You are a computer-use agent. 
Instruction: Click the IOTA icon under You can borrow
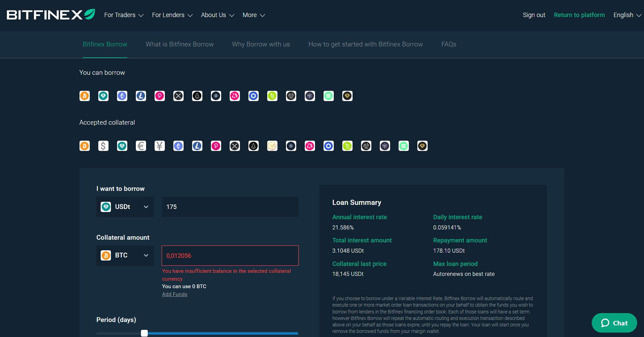coord(291,96)
